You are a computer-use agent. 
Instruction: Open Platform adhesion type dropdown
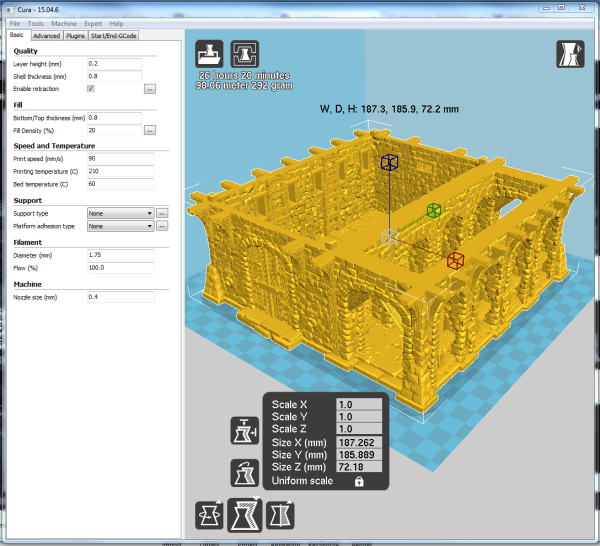click(x=121, y=226)
